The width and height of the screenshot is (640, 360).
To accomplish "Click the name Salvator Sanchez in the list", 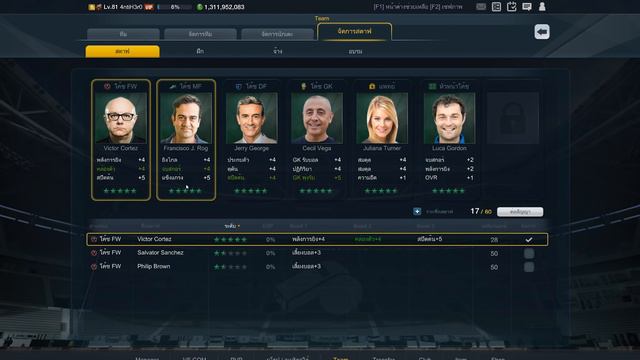I will tap(160, 253).
